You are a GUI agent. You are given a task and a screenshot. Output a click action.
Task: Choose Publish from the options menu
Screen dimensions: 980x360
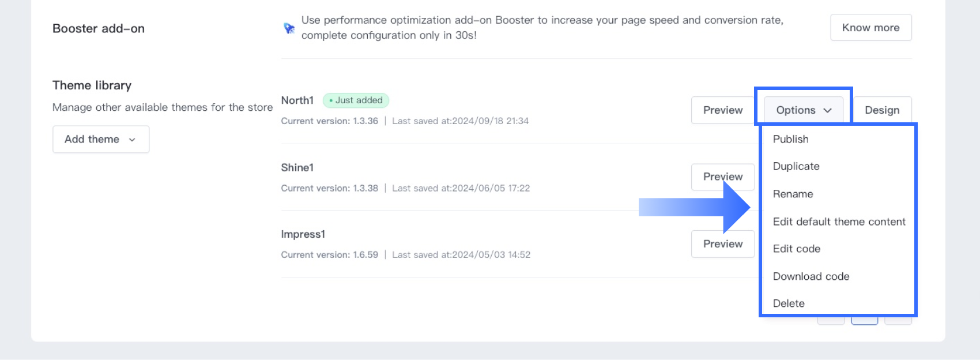[790, 139]
